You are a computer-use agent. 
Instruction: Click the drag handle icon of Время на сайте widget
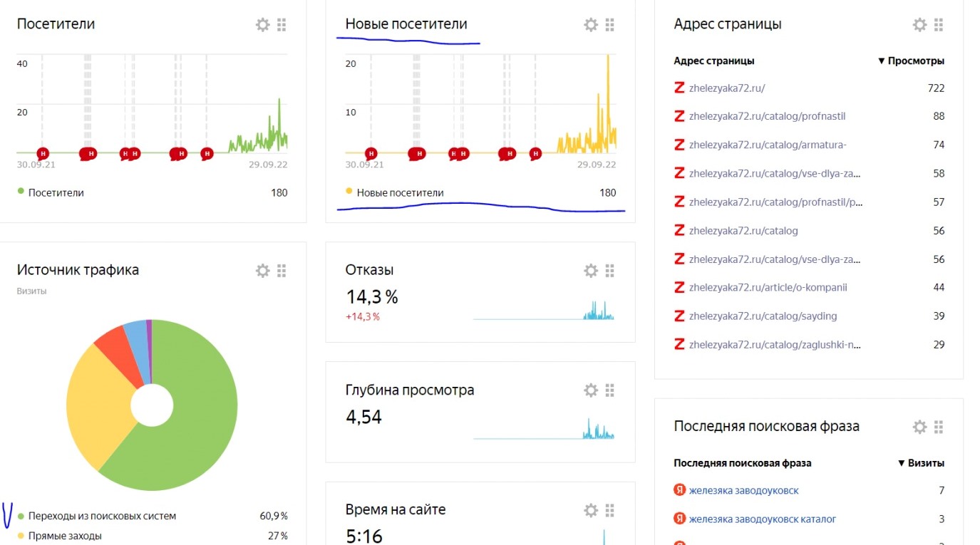(x=609, y=510)
